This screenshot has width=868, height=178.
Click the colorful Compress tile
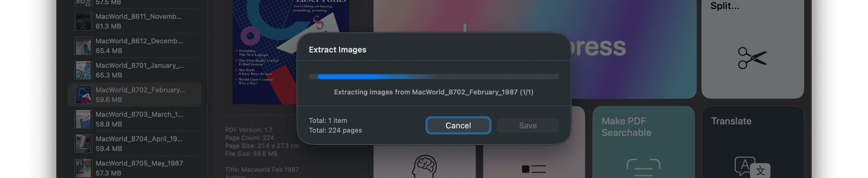pyautogui.click(x=633, y=47)
